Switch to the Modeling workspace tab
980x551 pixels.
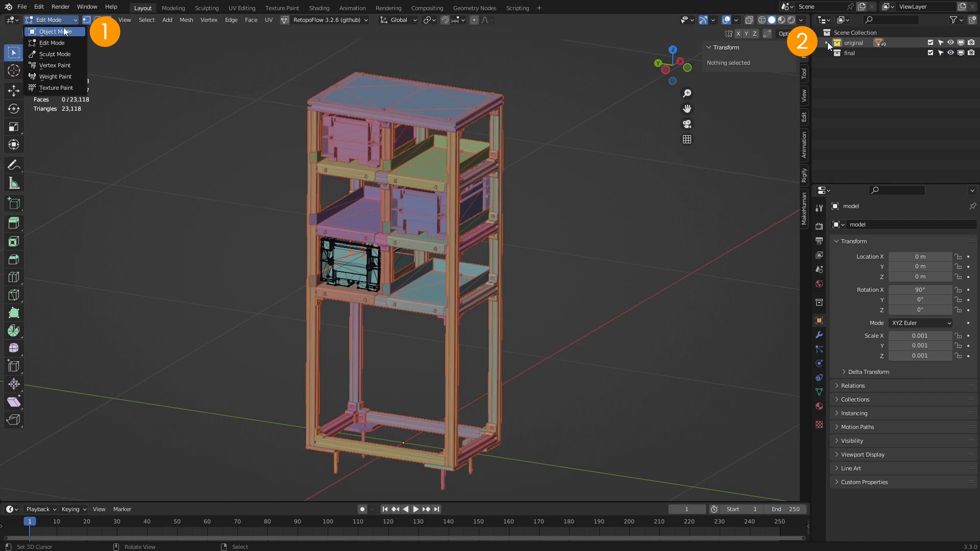[x=173, y=8]
